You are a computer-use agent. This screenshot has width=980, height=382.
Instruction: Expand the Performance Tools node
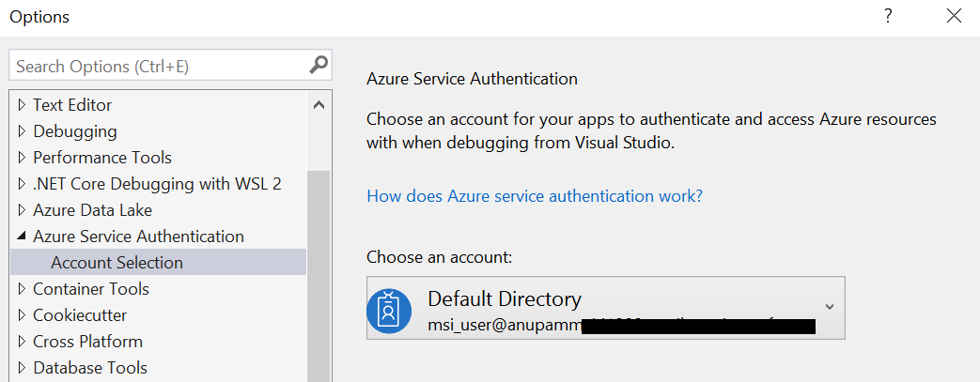pyautogui.click(x=23, y=158)
